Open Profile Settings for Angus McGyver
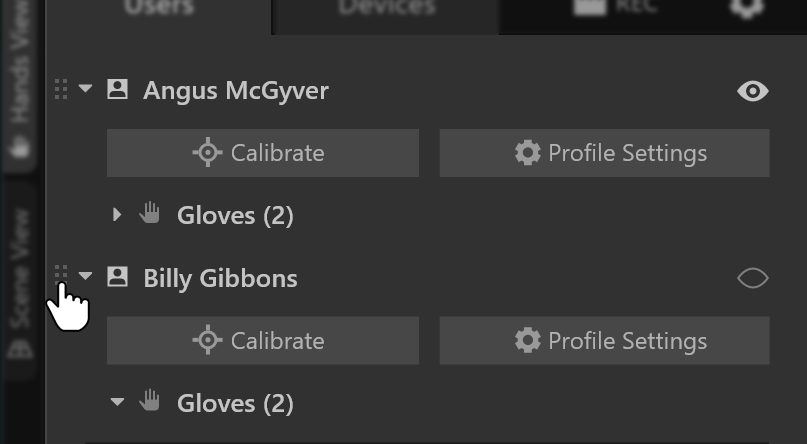The height and width of the screenshot is (444, 807). pos(604,153)
